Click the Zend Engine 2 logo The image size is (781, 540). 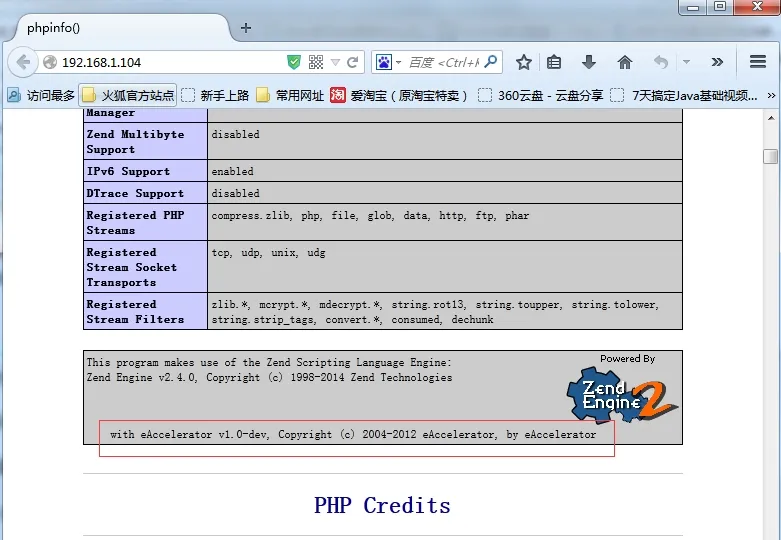(x=622, y=394)
